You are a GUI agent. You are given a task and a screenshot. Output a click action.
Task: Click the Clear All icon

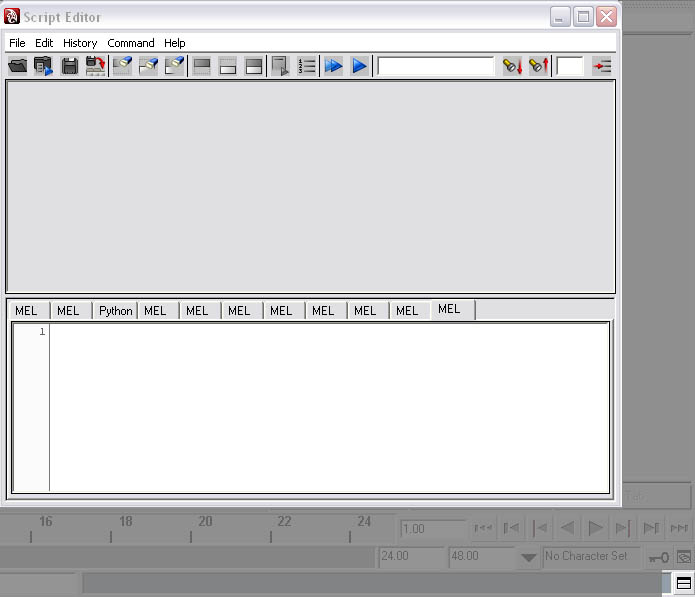tap(174, 66)
